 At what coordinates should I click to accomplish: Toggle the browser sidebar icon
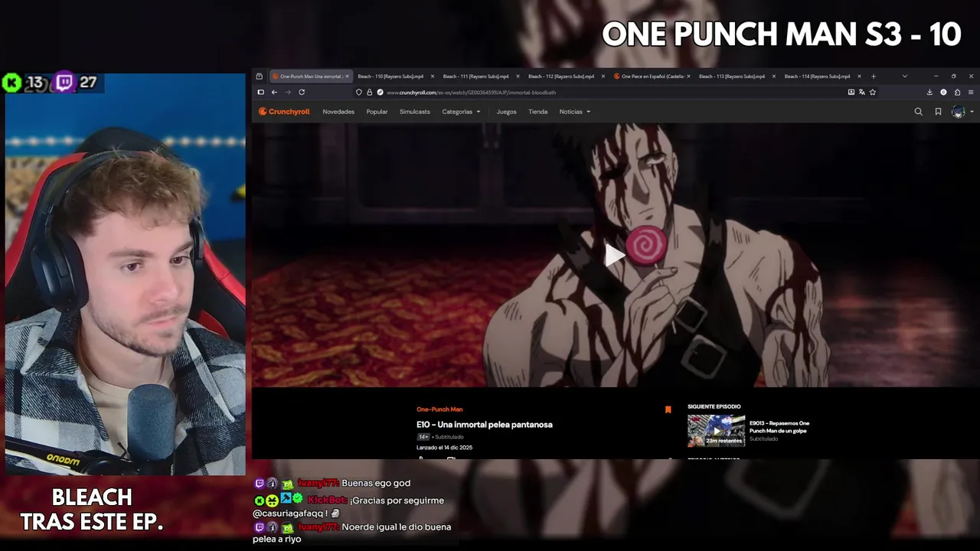pos(260,92)
